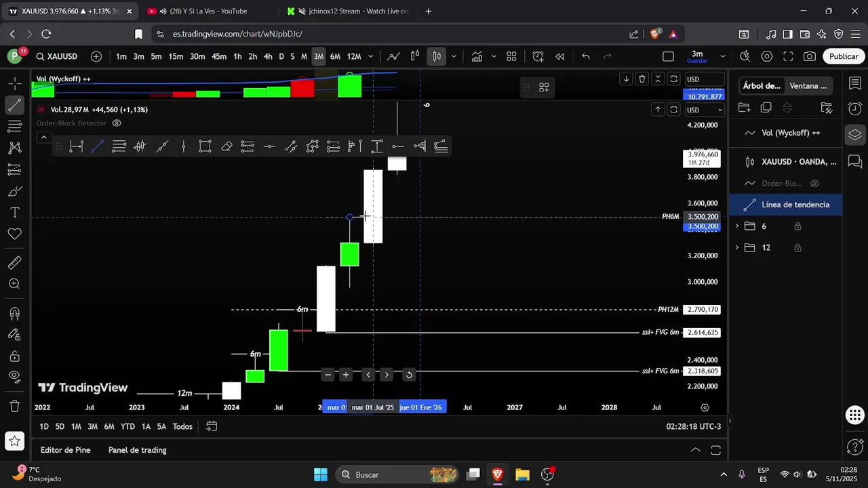Open chart settings hexagon gear icon
The width and height of the screenshot is (868, 488).
click(767, 56)
